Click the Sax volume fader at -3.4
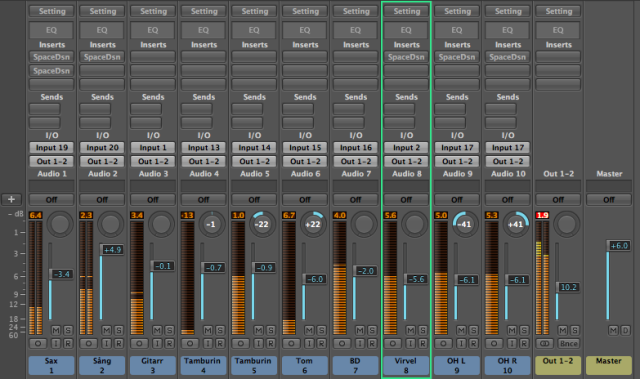 pyautogui.click(x=62, y=274)
